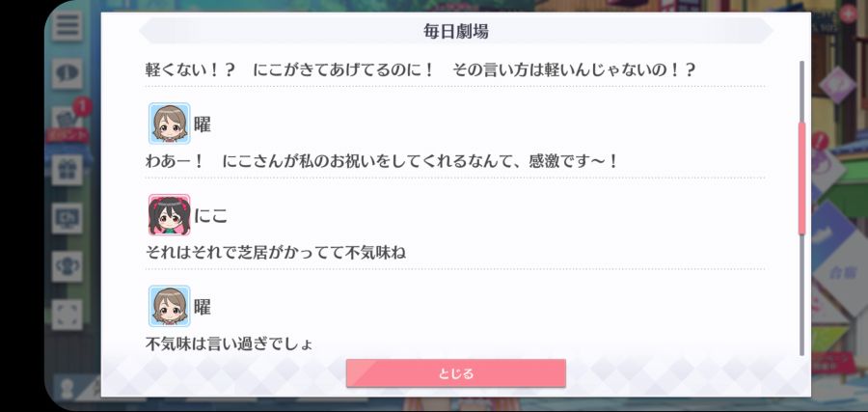Toggle the fullscreen expand icon
Image resolution: width=868 pixels, height=412 pixels.
tap(67, 315)
